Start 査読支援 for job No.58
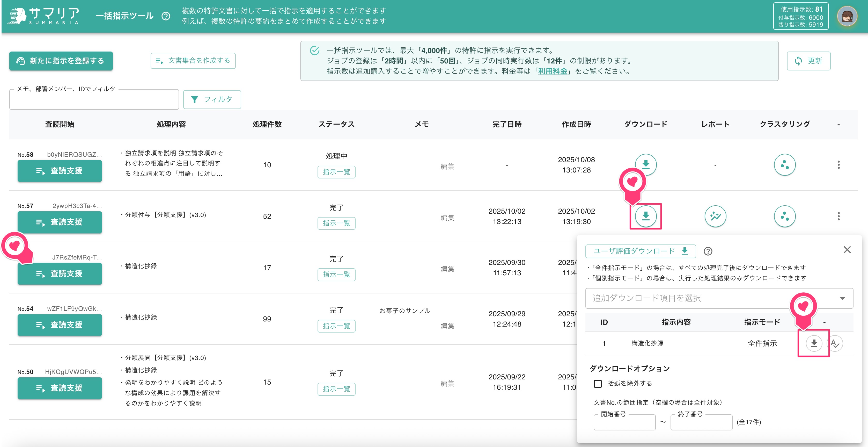868x447 pixels. pyautogui.click(x=60, y=171)
